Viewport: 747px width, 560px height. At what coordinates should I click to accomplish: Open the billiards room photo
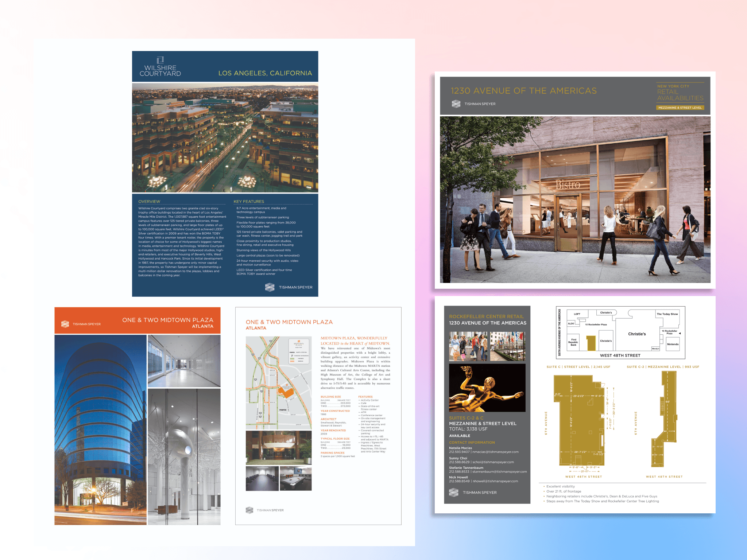tap(296, 478)
